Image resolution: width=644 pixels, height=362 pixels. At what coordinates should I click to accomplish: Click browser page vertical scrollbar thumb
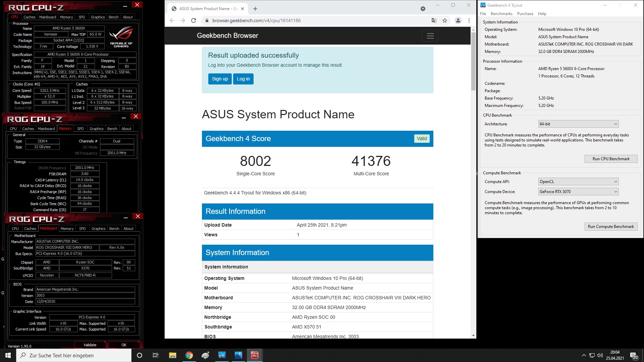(473, 61)
